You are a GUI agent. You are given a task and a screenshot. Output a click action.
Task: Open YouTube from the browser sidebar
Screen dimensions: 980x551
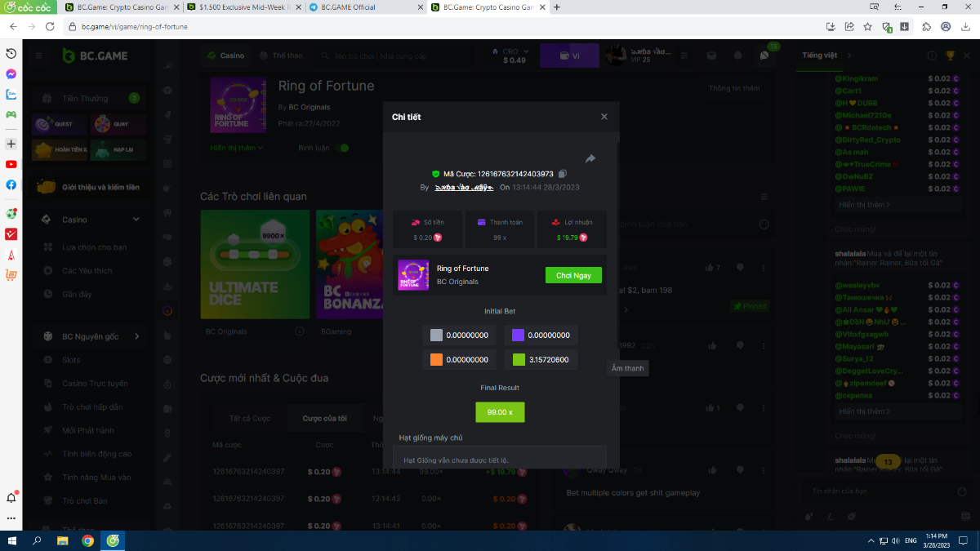[x=11, y=164]
